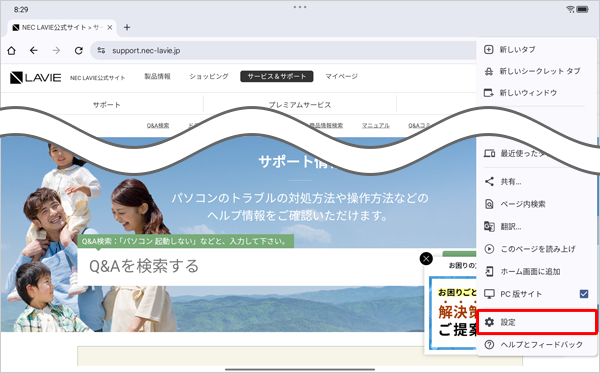600x373 pixels.
Task: Select ページ内検索 in the menu
Action: 536,204
